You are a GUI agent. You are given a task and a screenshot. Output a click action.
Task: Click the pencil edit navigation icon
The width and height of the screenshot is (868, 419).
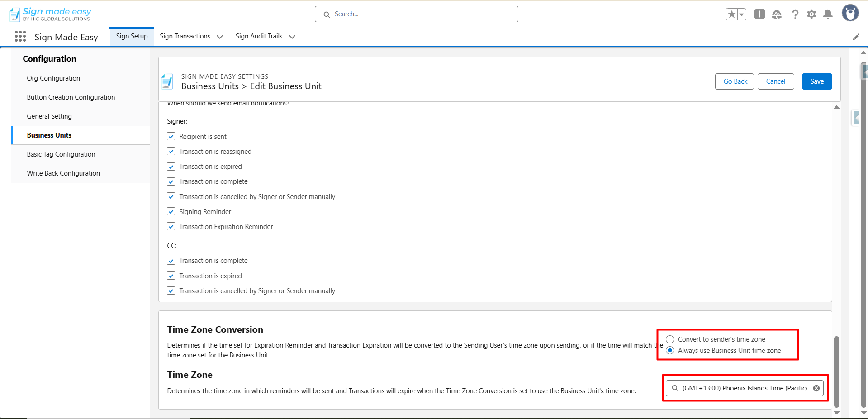click(x=856, y=37)
